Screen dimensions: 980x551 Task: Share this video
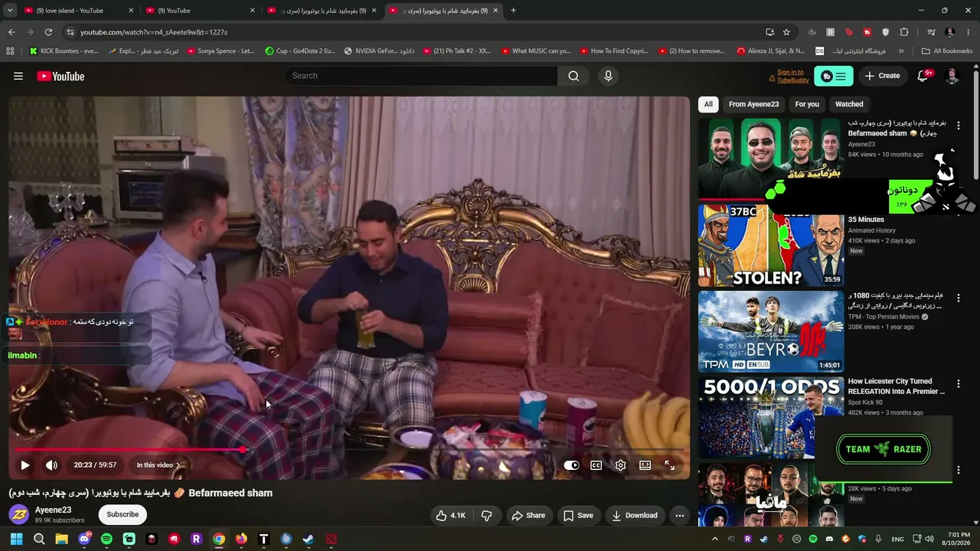[x=528, y=516]
